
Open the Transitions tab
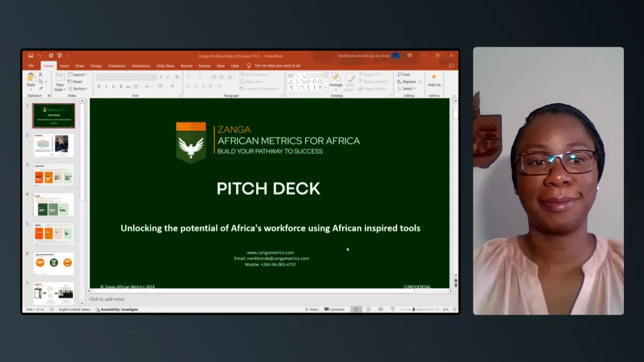click(117, 66)
